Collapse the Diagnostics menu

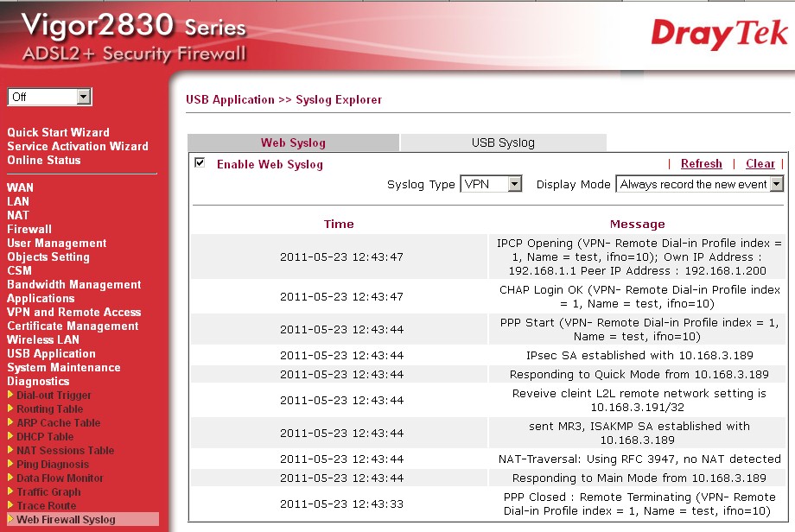[38, 381]
